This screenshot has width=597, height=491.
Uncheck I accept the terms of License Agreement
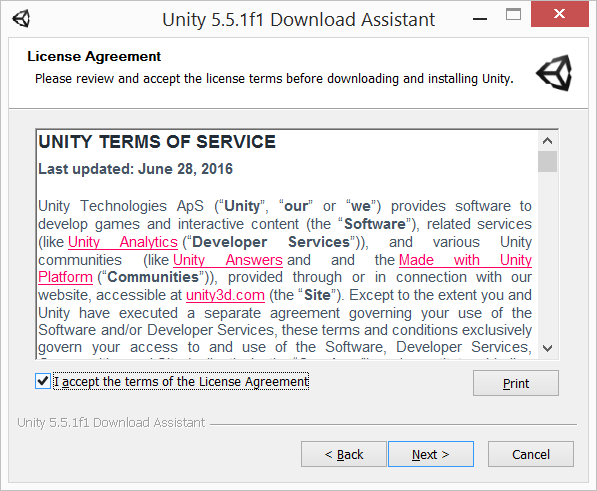[43, 381]
